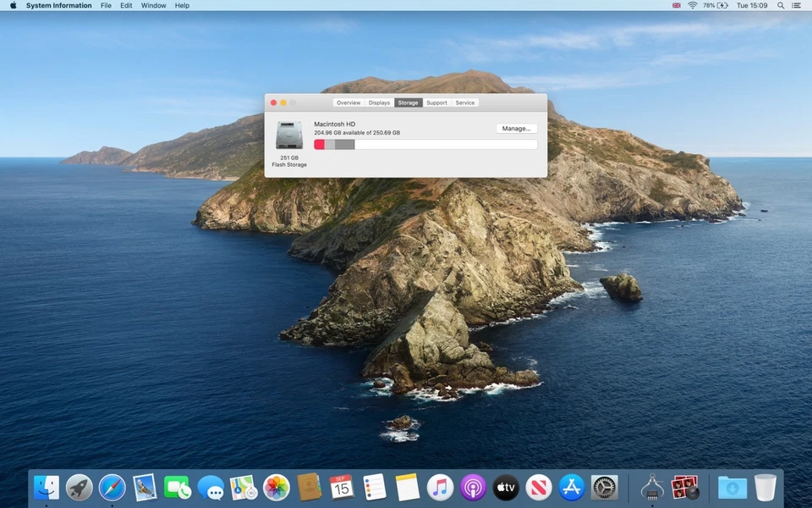Click the battery 78% indicator
The height and width of the screenshot is (508, 812).
(716, 5)
